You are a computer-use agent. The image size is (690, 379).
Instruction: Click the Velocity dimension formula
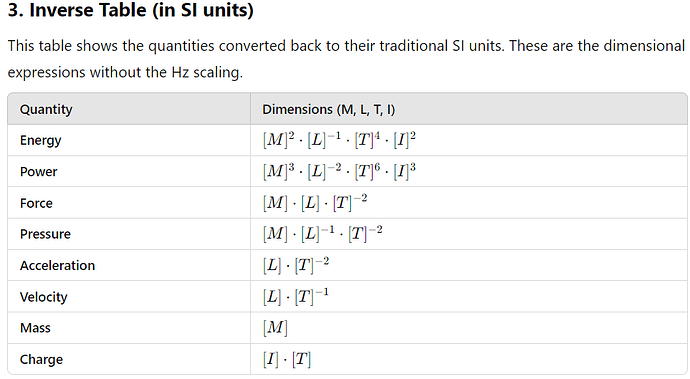coord(296,297)
